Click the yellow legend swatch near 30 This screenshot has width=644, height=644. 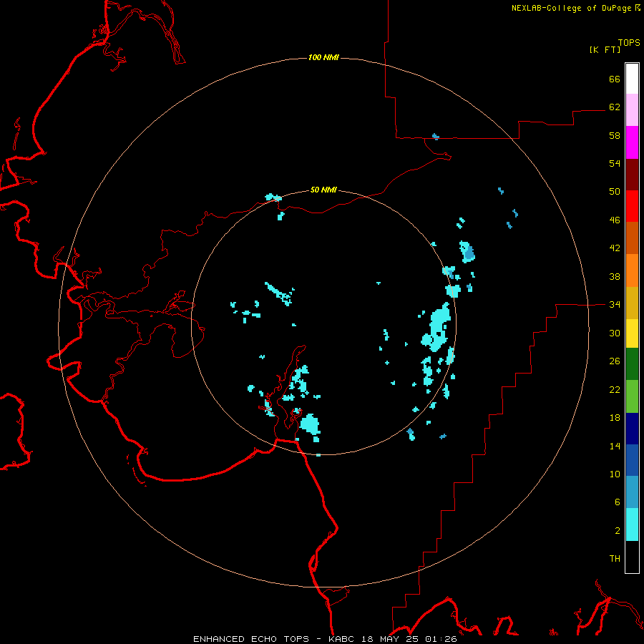(632, 333)
